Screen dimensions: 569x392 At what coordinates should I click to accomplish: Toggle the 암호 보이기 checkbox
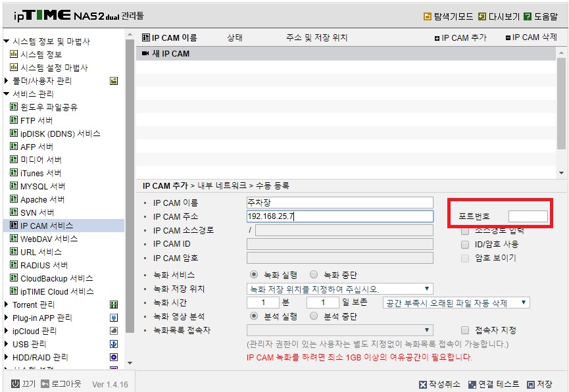coord(465,258)
